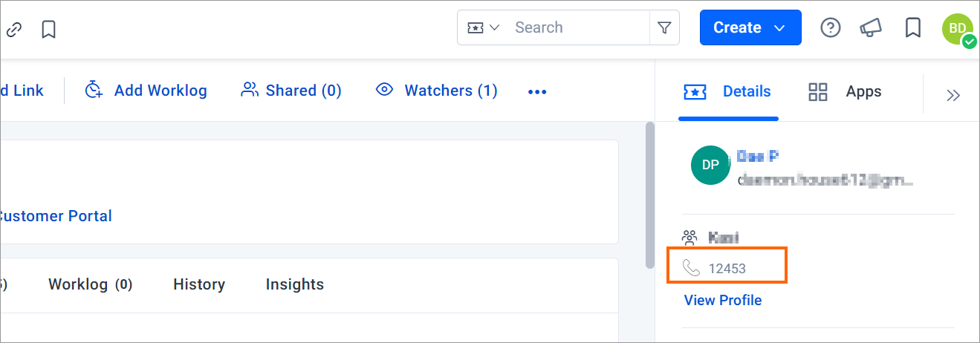This screenshot has height=343, width=980.
Task: Open the Create button dropdown
Action: point(750,27)
